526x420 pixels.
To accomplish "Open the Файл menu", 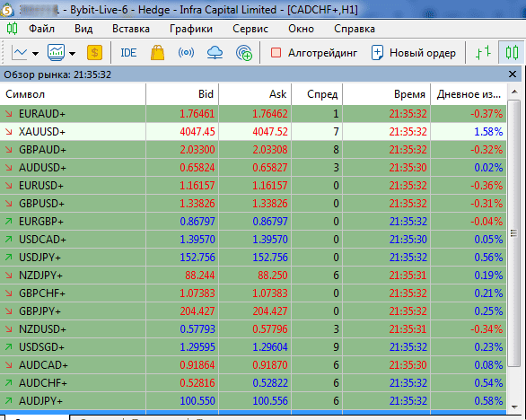I will click(x=41, y=29).
